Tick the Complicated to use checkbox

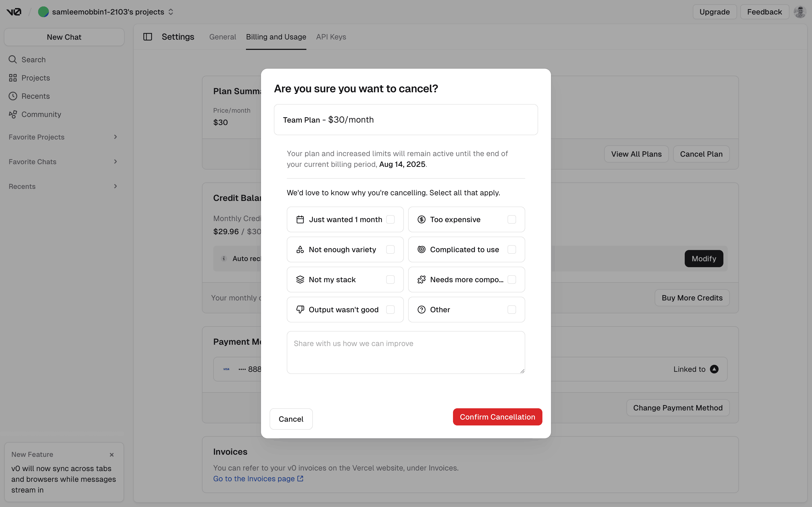click(x=511, y=249)
